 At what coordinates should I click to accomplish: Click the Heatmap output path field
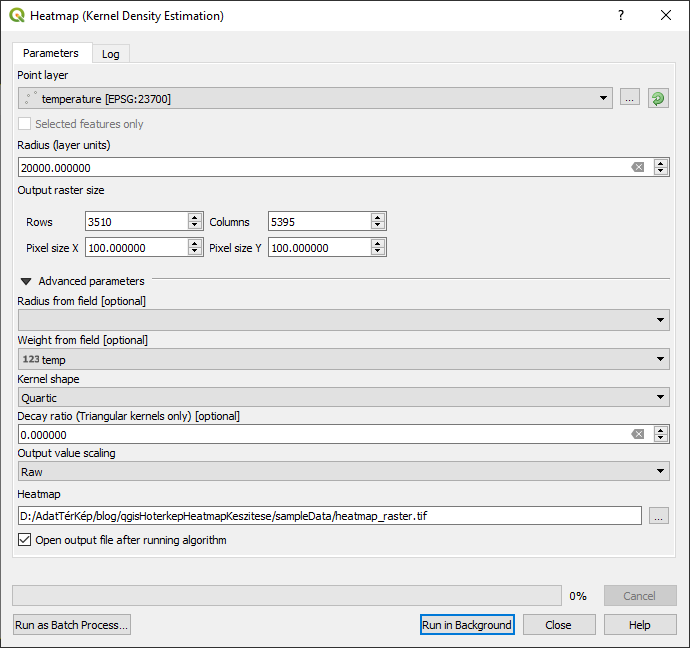coord(330,516)
